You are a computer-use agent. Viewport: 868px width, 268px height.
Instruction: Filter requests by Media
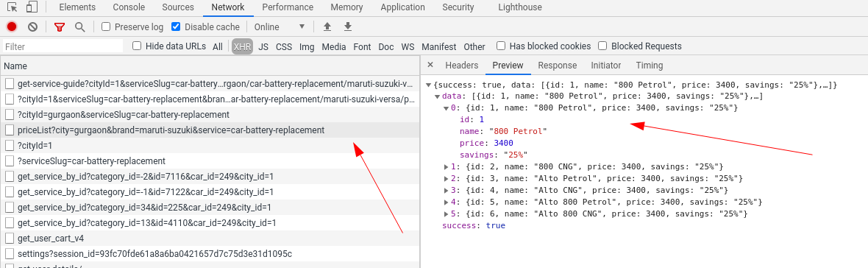click(334, 47)
